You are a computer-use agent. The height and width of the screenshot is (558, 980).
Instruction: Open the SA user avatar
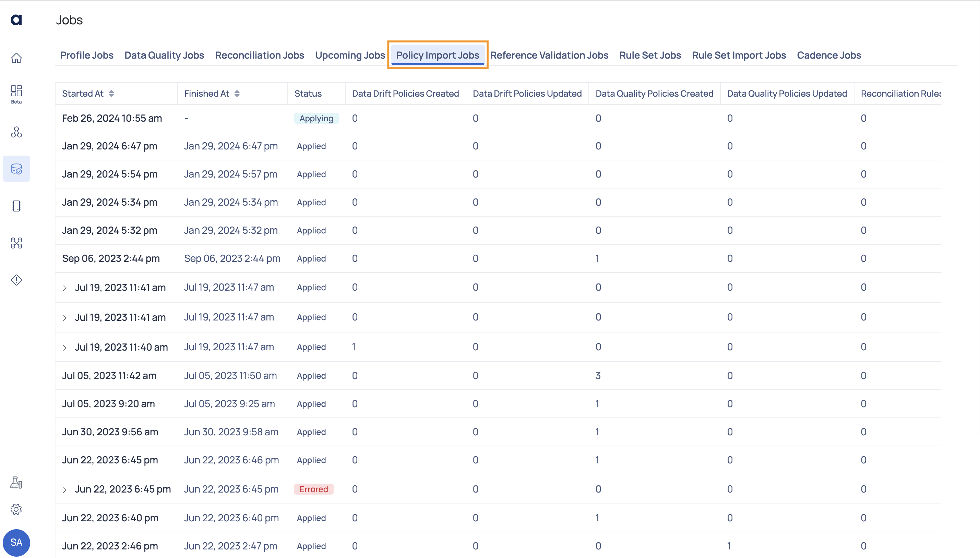(x=16, y=542)
